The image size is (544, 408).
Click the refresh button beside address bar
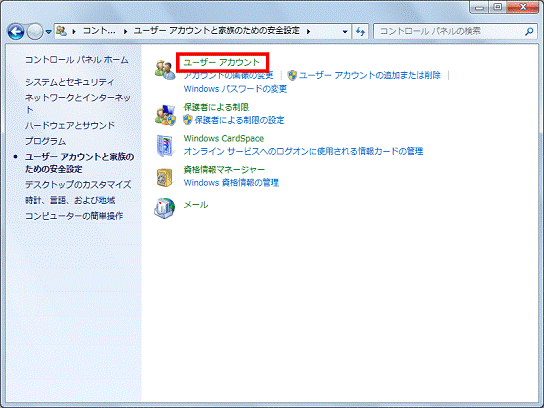[x=360, y=32]
